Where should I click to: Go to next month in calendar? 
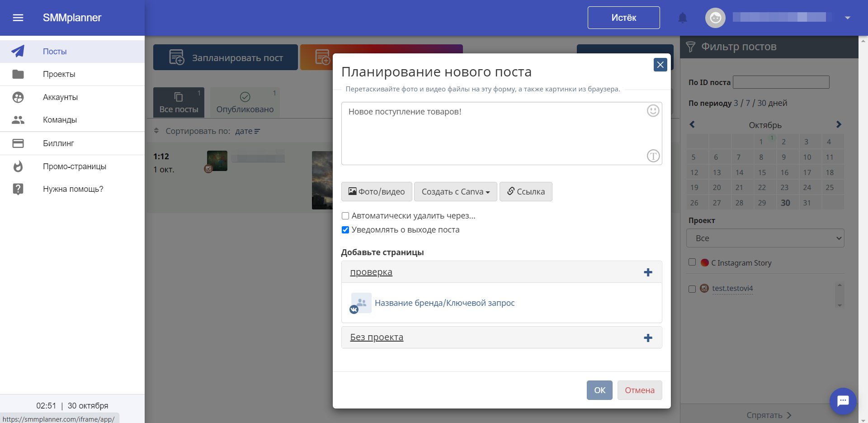point(839,124)
